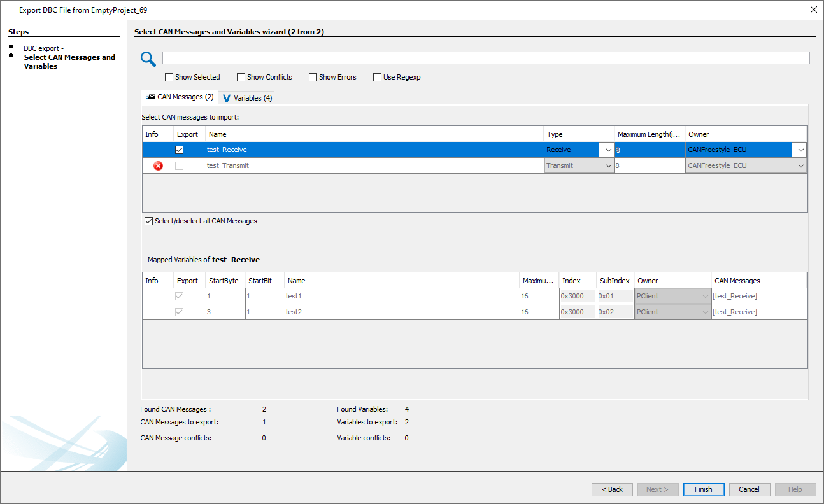Image resolution: width=824 pixels, height=504 pixels.
Task: Click the Finish button
Action: (703, 489)
